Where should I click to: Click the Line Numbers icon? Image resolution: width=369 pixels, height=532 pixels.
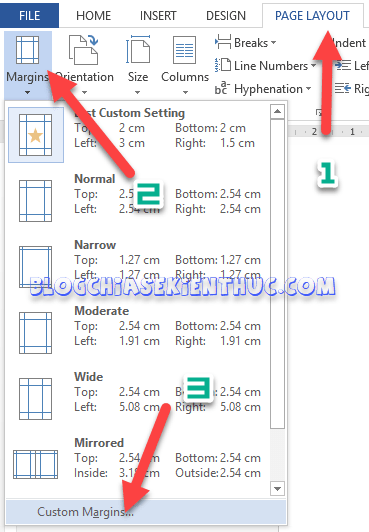[x=223, y=65]
